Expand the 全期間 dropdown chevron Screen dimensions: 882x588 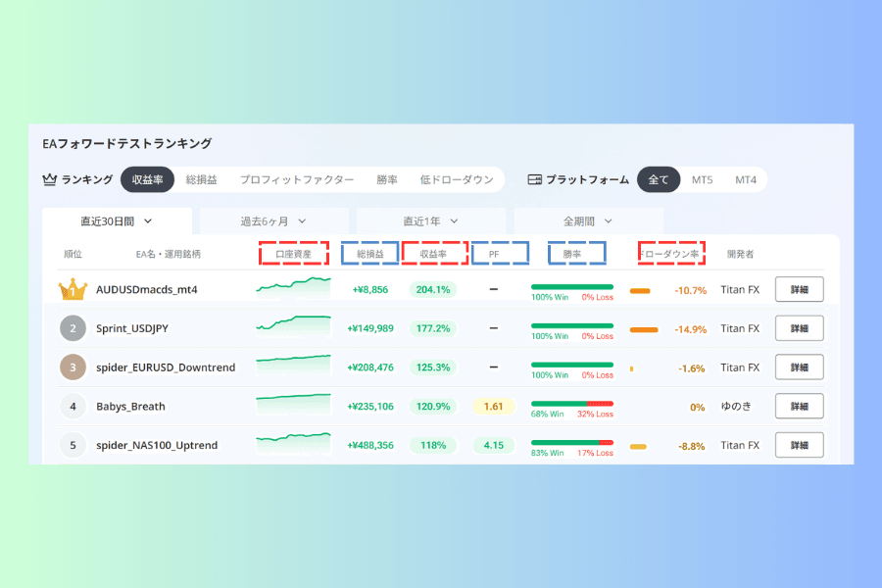608,221
